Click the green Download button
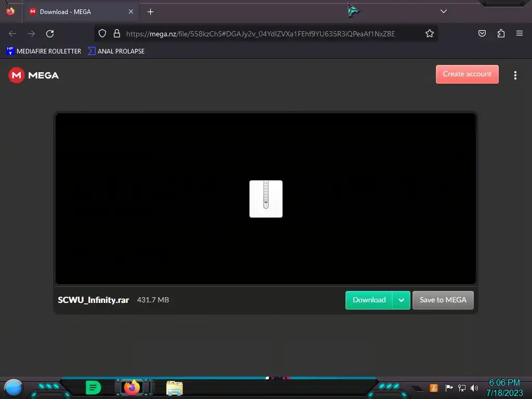532x399 pixels. click(x=369, y=300)
